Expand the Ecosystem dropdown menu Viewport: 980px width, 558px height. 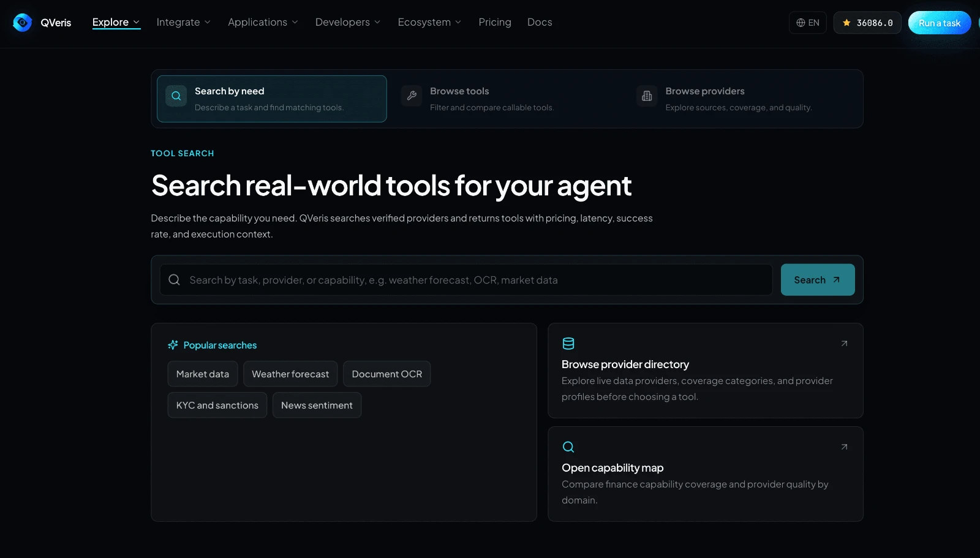(429, 22)
